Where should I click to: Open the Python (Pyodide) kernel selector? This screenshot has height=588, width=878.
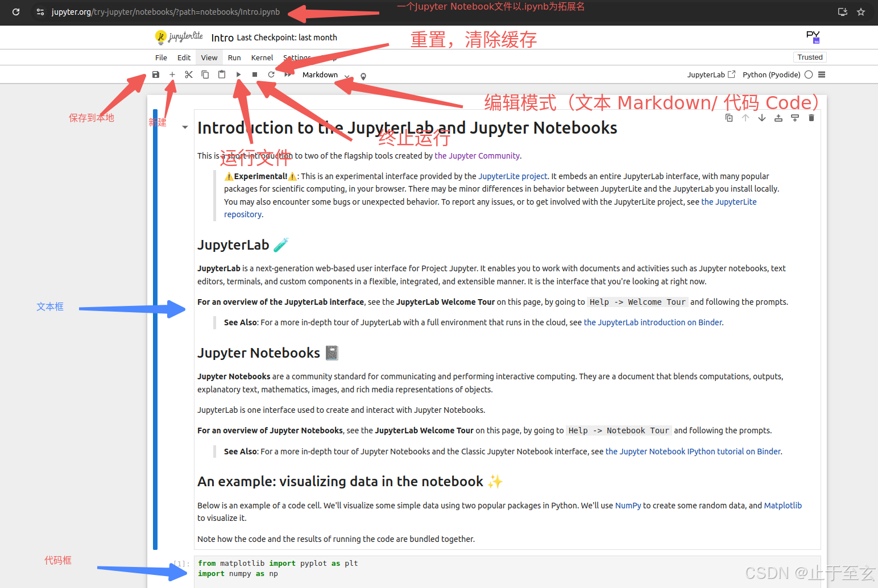pyautogui.click(x=771, y=74)
